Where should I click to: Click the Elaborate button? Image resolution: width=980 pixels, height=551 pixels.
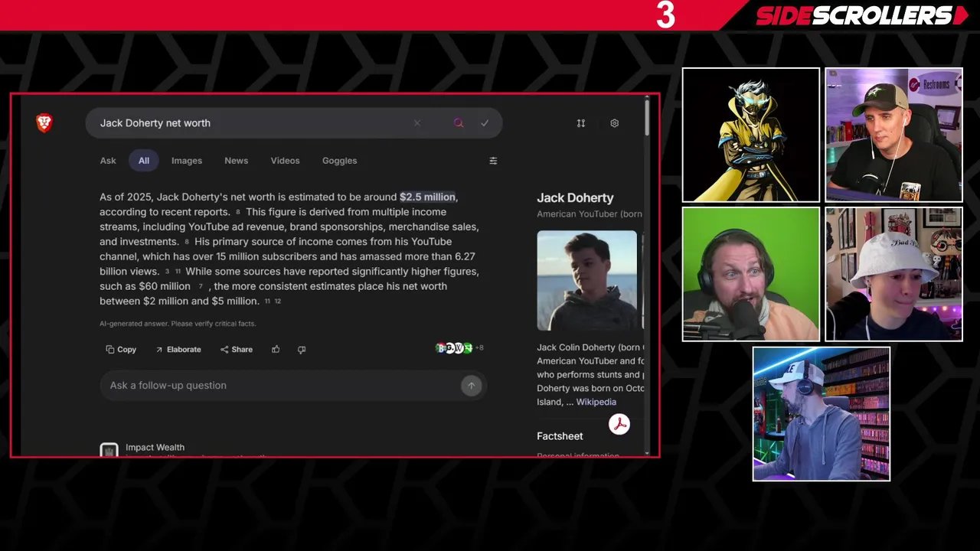178,350
